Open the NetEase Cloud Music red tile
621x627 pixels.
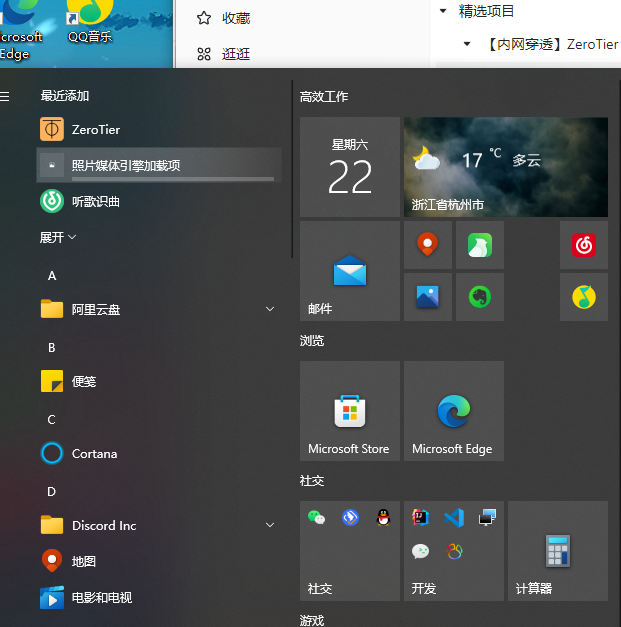(584, 245)
